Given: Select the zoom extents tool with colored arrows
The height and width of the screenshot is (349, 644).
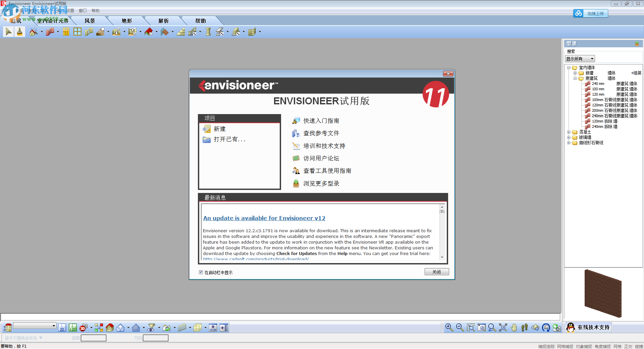Looking at the screenshot, I should pos(99,328).
